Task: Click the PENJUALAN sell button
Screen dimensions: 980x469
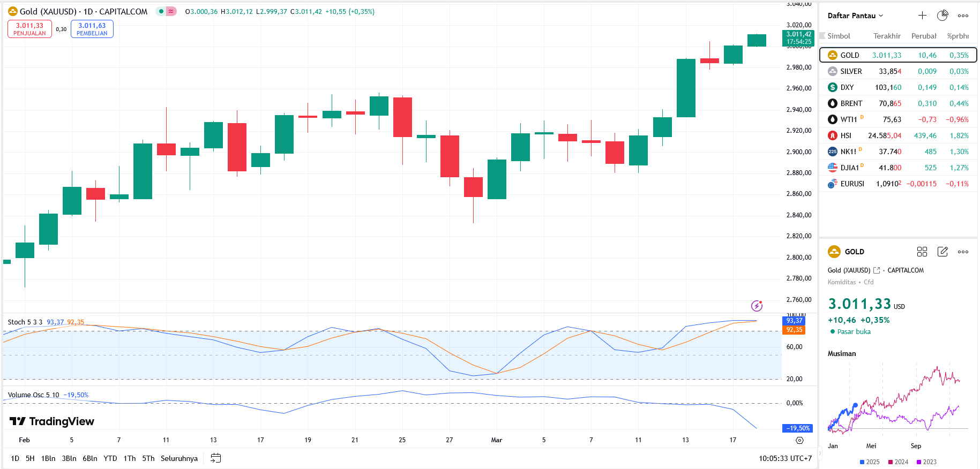Action: pos(29,29)
